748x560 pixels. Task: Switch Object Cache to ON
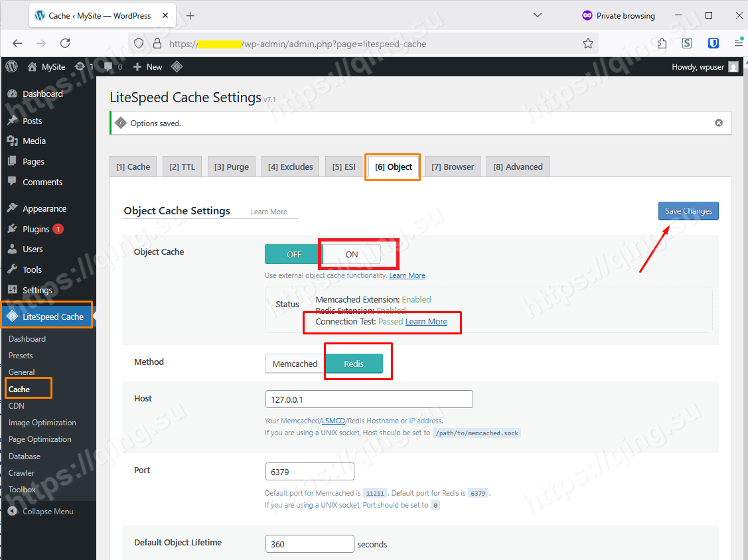coord(352,254)
